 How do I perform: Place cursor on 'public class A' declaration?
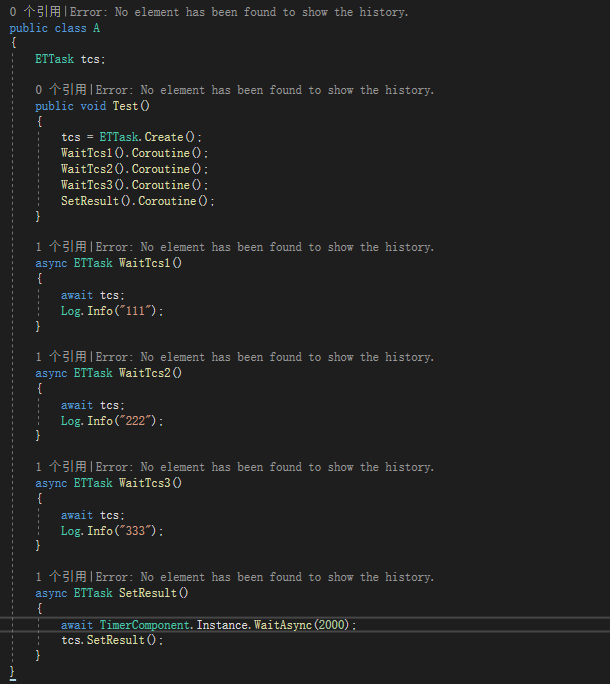pyautogui.click(x=55, y=28)
